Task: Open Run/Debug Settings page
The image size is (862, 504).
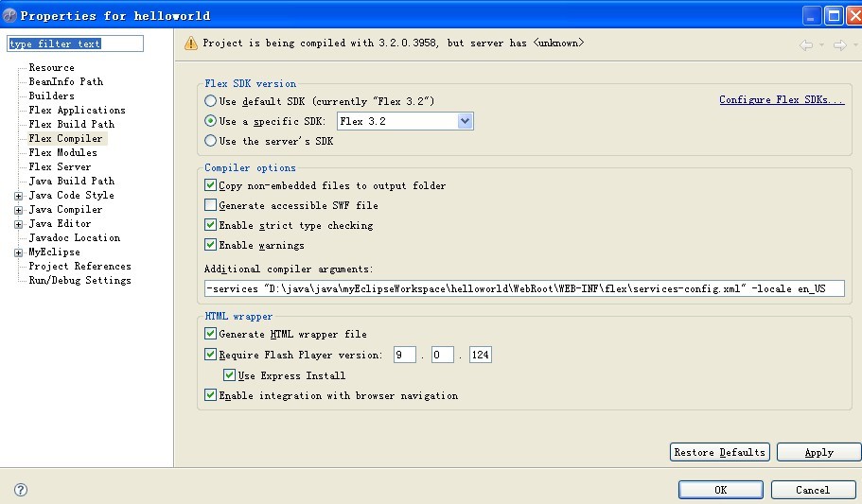Action: (79, 280)
